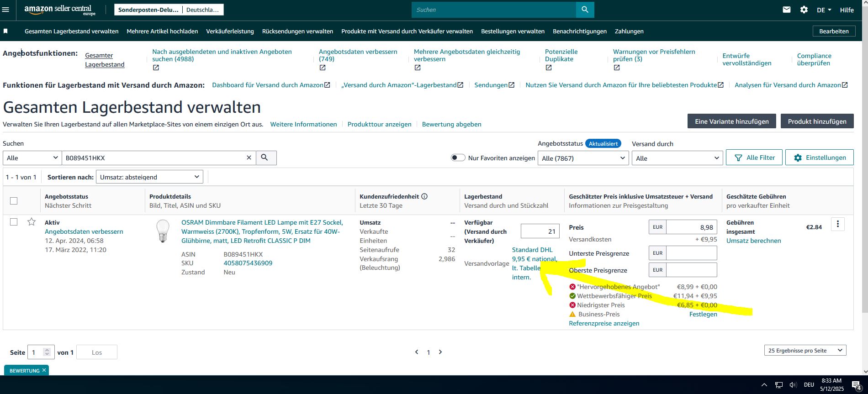Open the taskbar volume icon
The height and width of the screenshot is (394, 868).
pos(793,385)
